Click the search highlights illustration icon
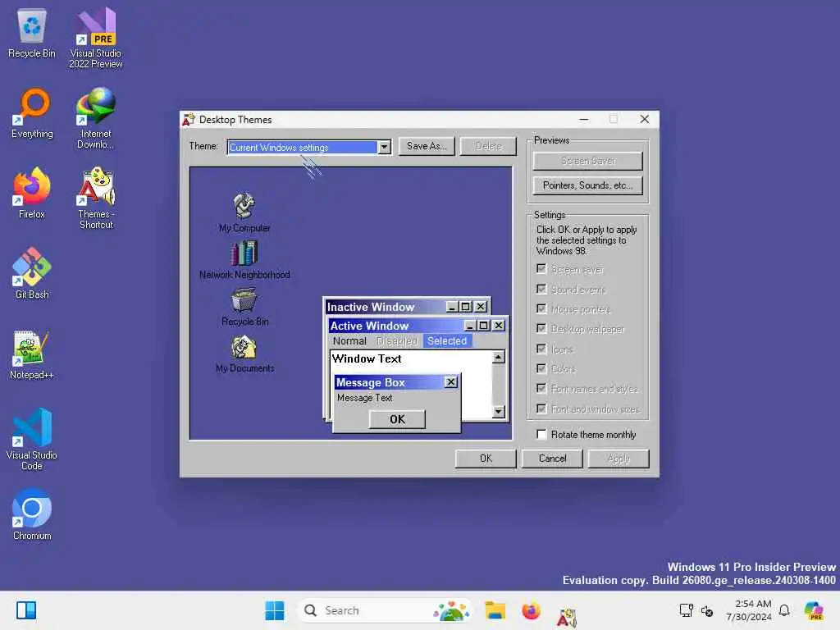This screenshot has width=840, height=630. click(x=451, y=610)
